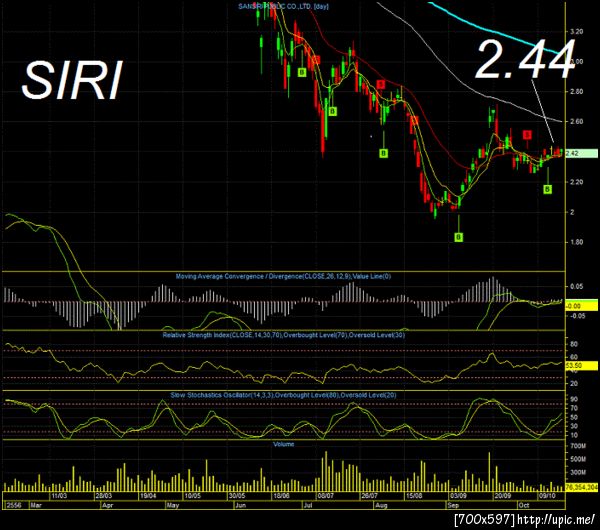Click the 09/10 date label
This screenshot has height=530, width=600.
pos(547,496)
